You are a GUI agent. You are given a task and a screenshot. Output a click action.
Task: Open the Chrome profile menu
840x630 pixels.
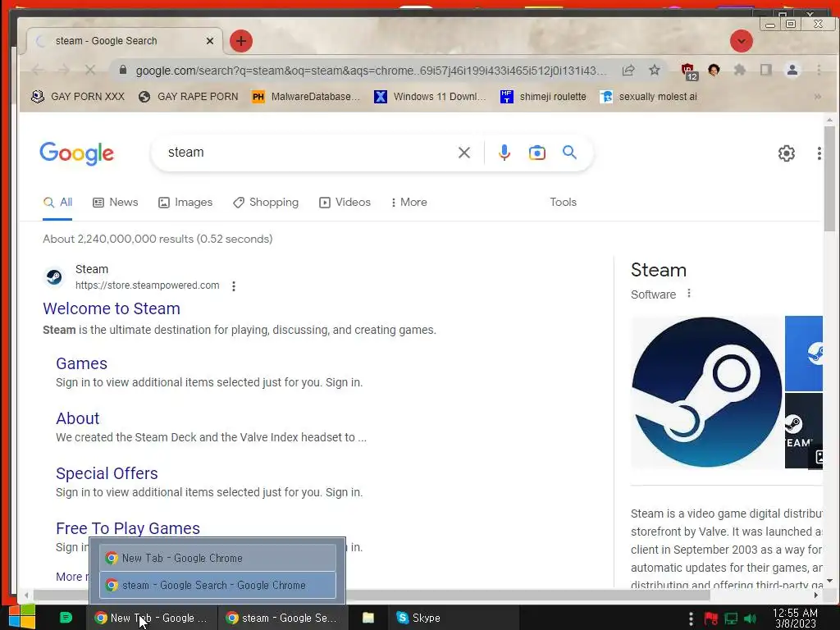(792, 71)
